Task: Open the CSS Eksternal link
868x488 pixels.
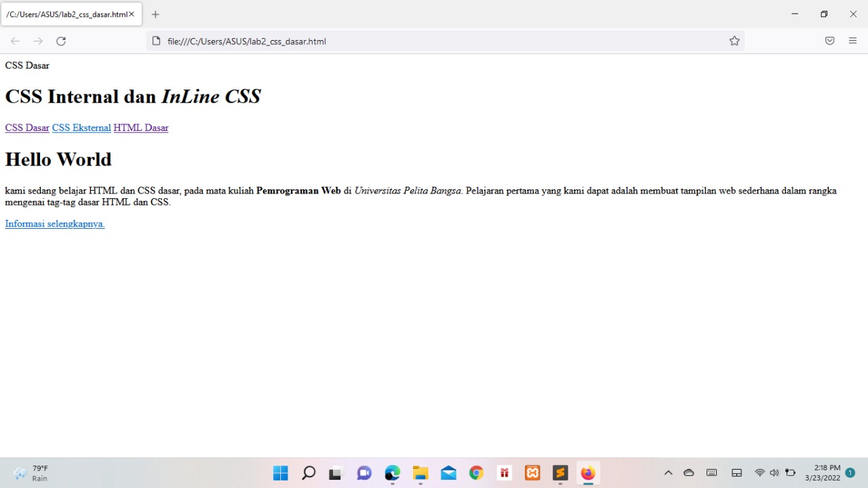Action: coord(81,128)
